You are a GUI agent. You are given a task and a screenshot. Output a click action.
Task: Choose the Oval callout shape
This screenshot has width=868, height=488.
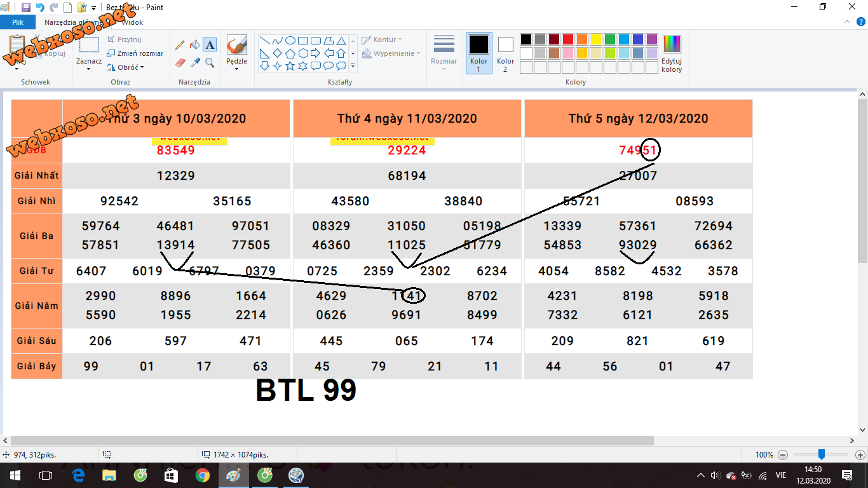point(328,65)
